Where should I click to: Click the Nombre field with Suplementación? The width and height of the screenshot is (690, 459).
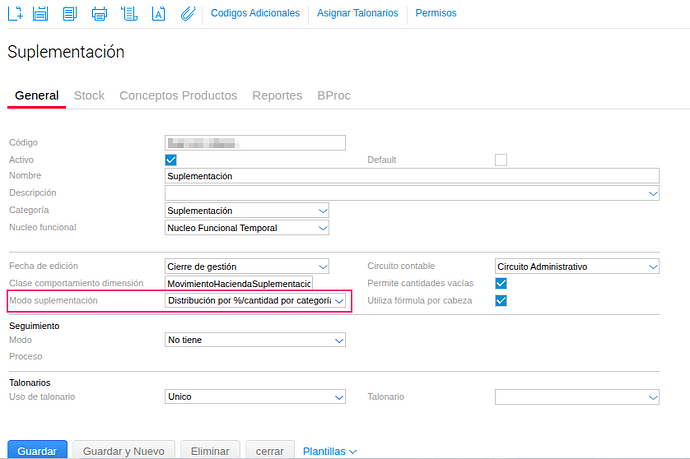[412, 176]
